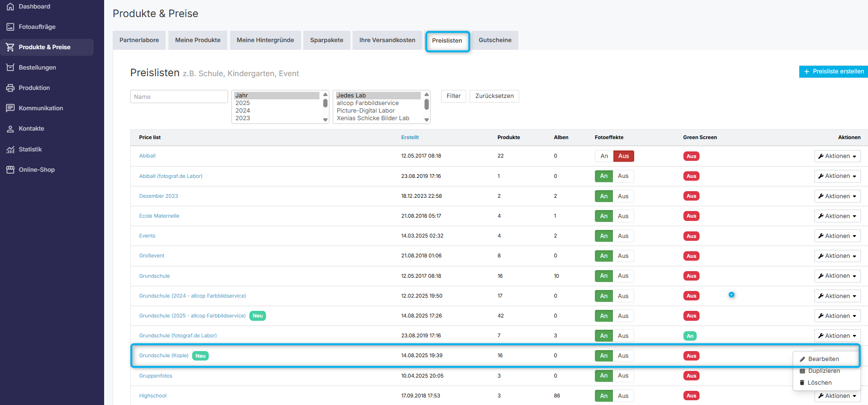Open the Highschool price list link

(153, 396)
